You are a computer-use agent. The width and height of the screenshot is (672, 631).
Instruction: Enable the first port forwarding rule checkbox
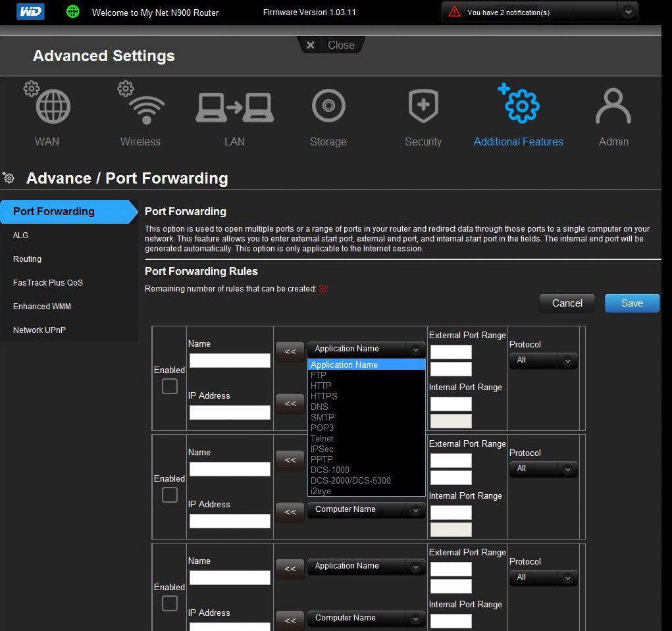[170, 387]
